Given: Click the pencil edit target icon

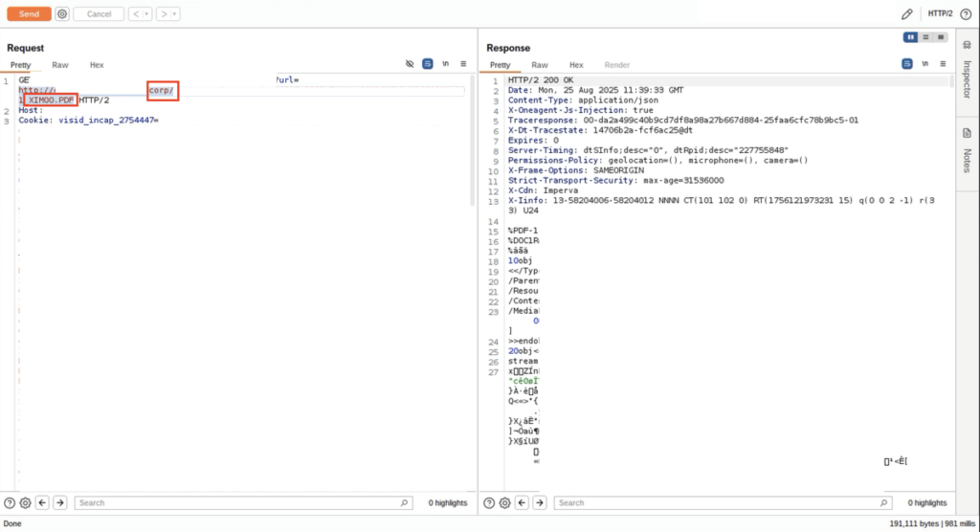Looking at the screenshot, I should point(906,14).
